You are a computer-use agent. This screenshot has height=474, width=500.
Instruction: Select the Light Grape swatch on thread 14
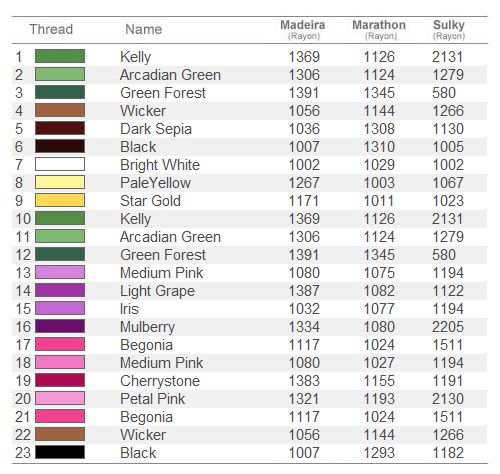click(60, 290)
